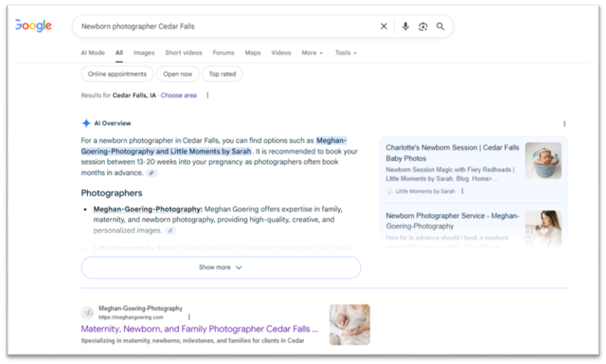
Task: Expand AI Overview with Show more
Action: pos(221,268)
